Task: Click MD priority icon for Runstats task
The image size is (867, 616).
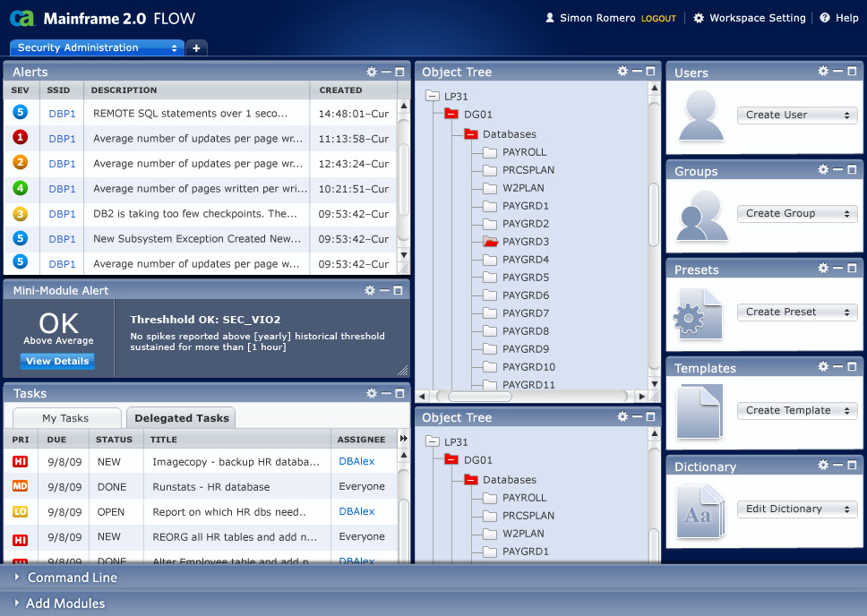Action: click(21, 486)
